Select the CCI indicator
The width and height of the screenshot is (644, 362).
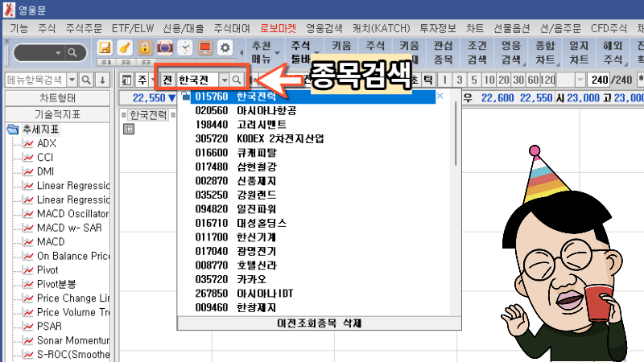(45, 158)
